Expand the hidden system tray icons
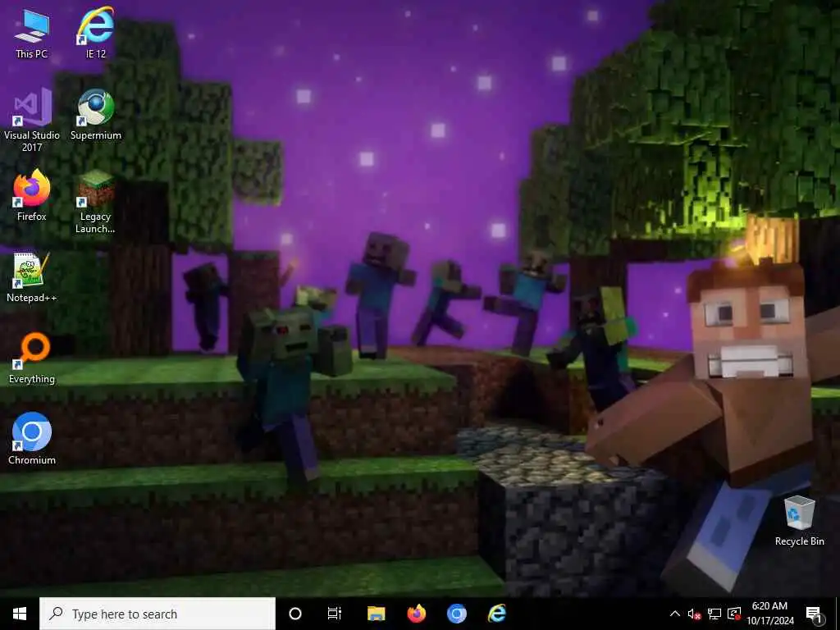 (675, 614)
